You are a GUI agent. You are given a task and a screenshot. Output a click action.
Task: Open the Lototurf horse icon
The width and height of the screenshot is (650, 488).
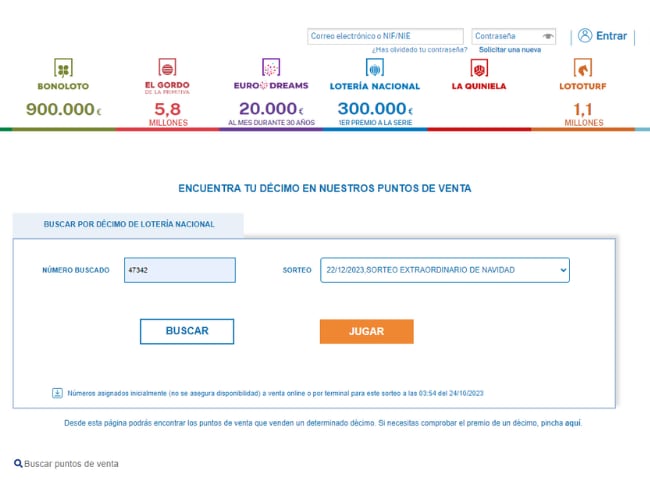[583, 69]
